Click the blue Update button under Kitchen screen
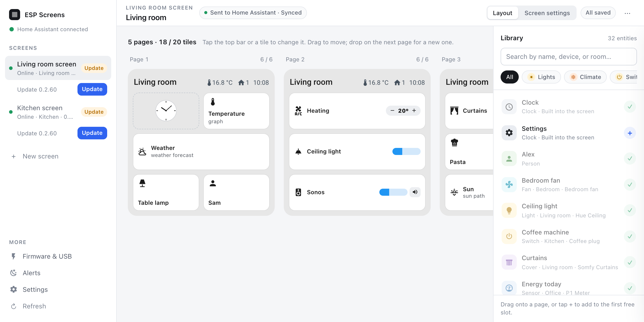Image resolution: width=644 pixels, height=322 pixels. tap(92, 133)
